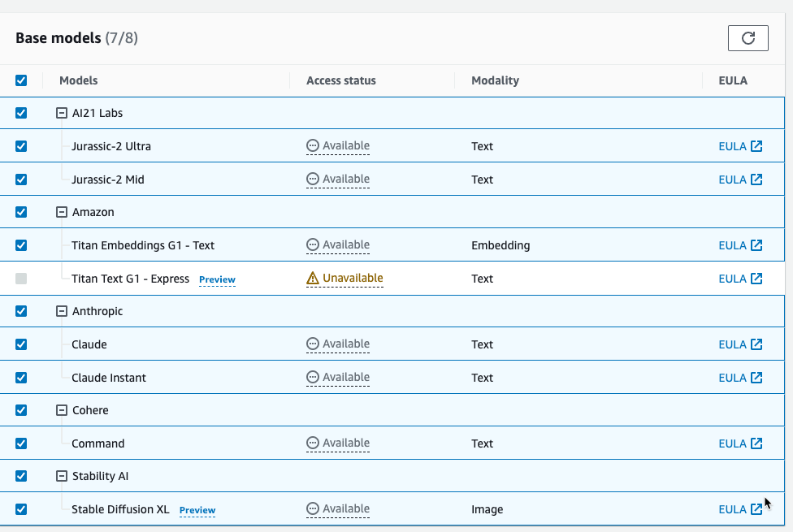Click Available status icon for Claude
The width and height of the screenshot is (793, 532).
pyautogui.click(x=313, y=344)
